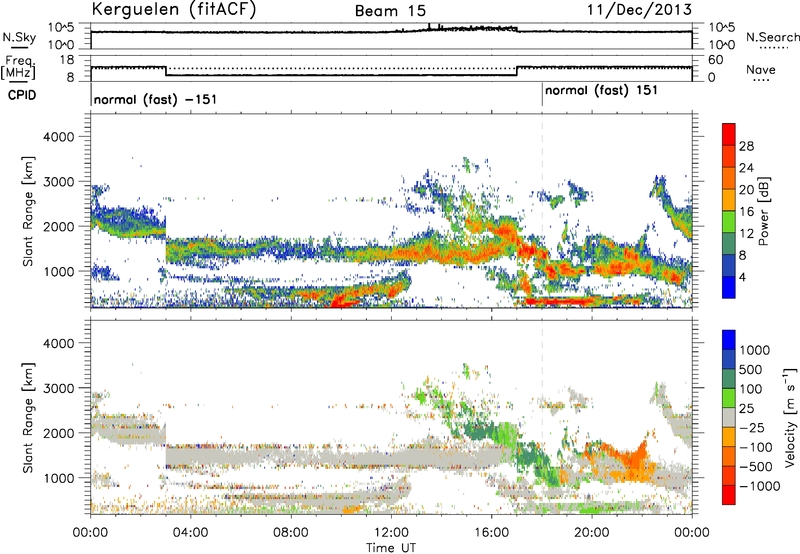This screenshot has height=554, width=800.
Task: Click the 'Power [dB]' color bar title
Action: tap(763, 211)
